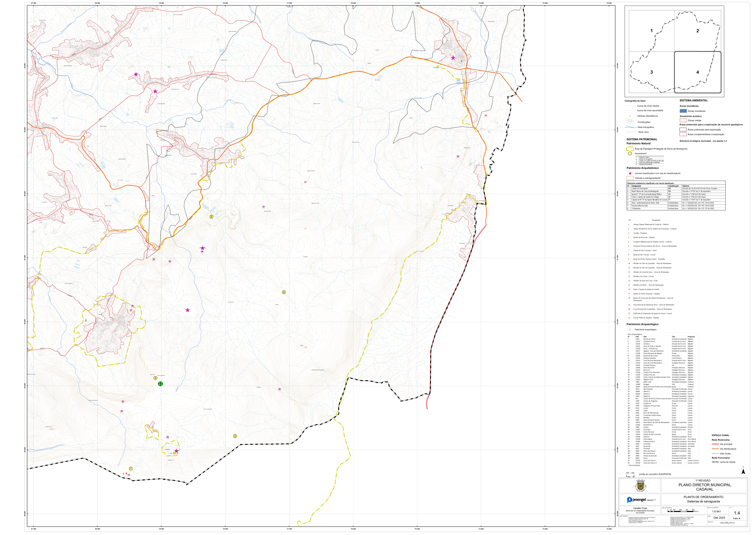The height and width of the screenshot is (535, 756).
Task: Click the 'Rede viária' legend label
Action: [x=643, y=132]
